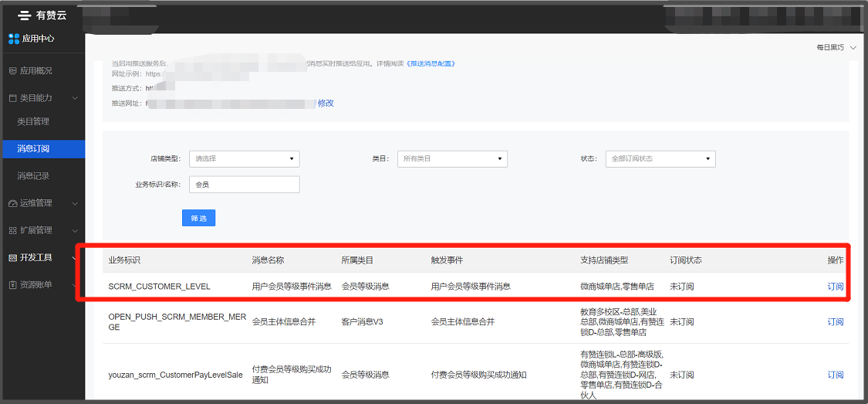Collapse the 类目能力 menu chevron
Viewport: 868px width, 404px height.
point(76,98)
